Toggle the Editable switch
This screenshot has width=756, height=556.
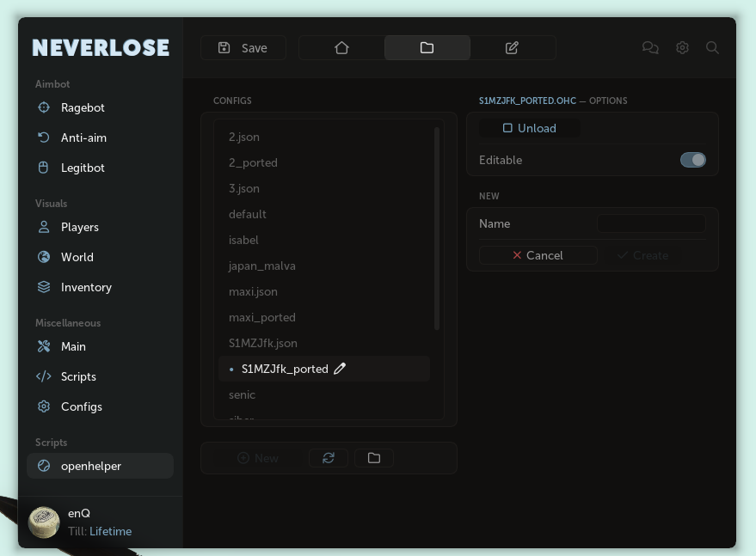693,160
